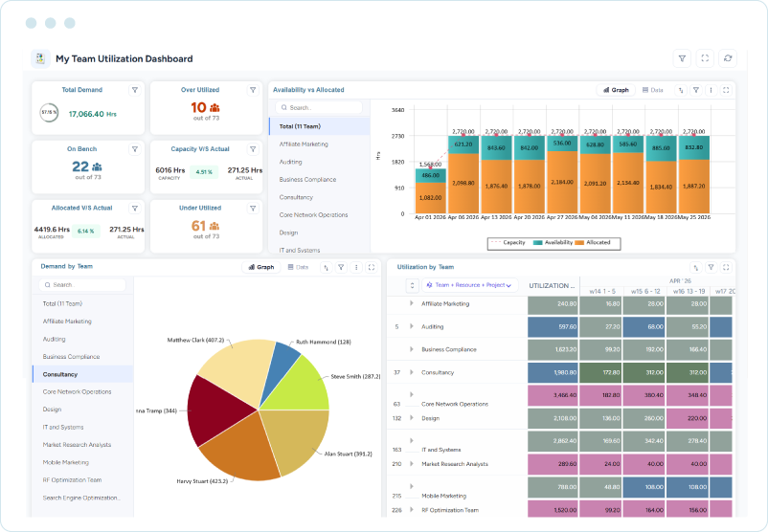
Task: Open the Team + Resource + Project grouping dropdown
Action: 469,285
